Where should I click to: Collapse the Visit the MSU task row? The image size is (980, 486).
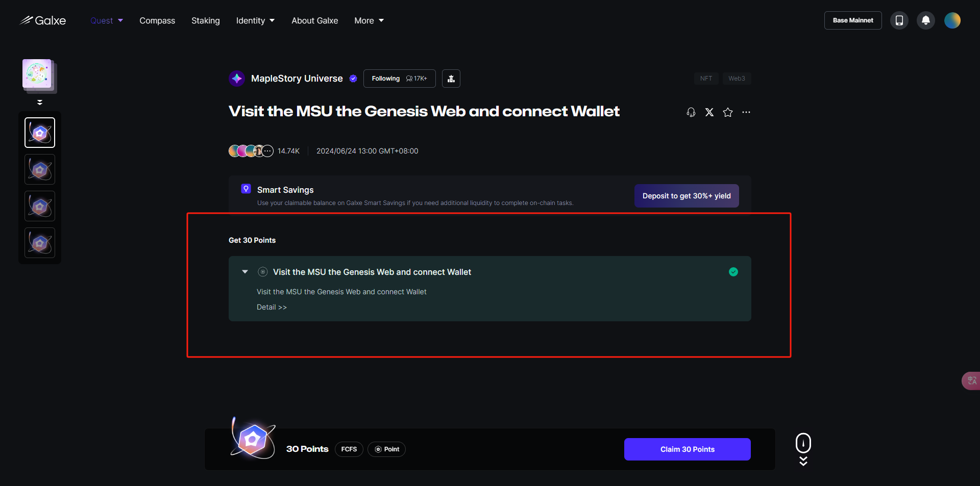[x=245, y=272]
